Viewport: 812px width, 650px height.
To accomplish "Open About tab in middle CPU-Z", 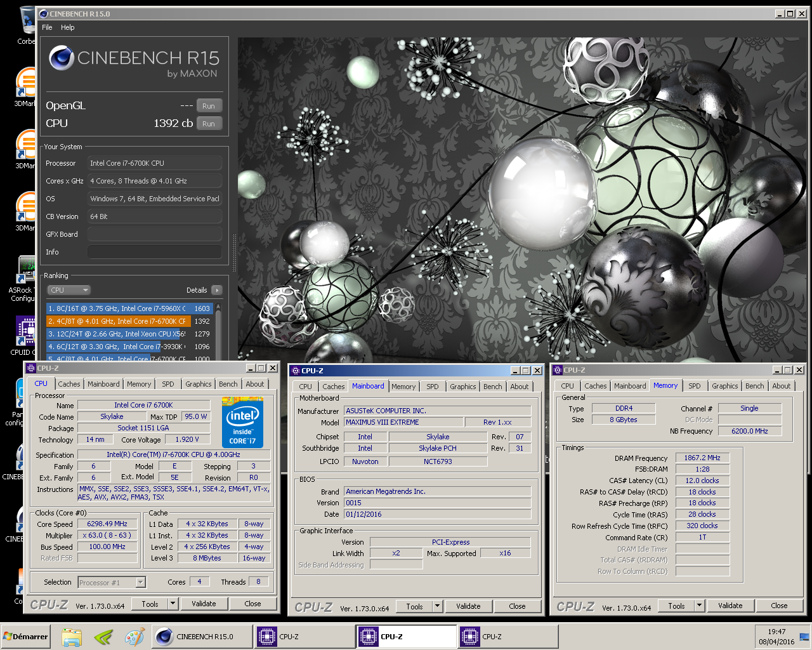I will [x=520, y=387].
